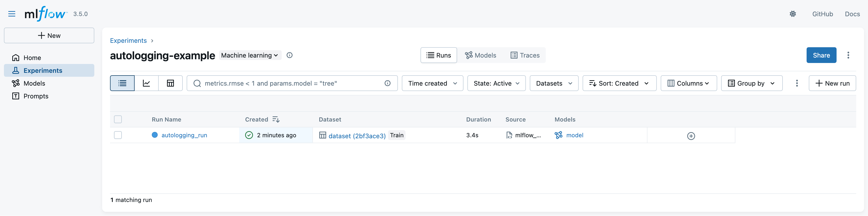
Task: Select all runs with header checkbox
Action: click(118, 120)
